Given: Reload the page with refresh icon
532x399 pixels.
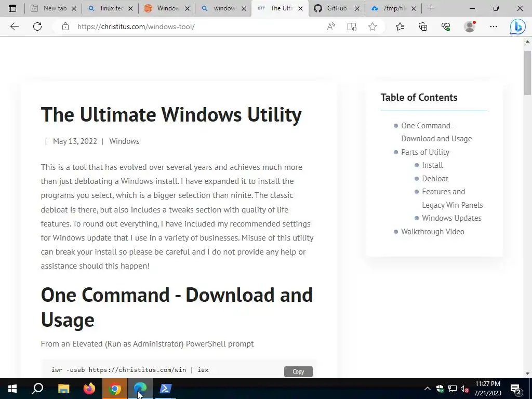Looking at the screenshot, I should pyautogui.click(x=37, y=26).
